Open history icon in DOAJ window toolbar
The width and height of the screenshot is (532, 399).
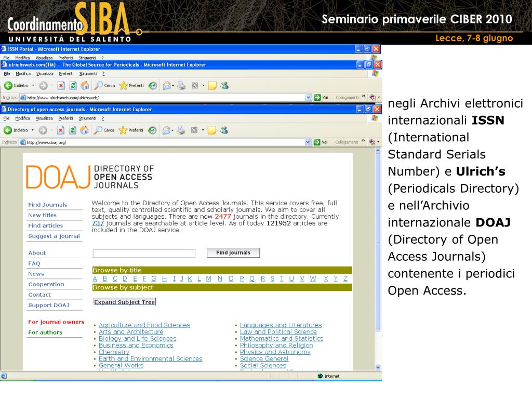click(x=152, y=130)
